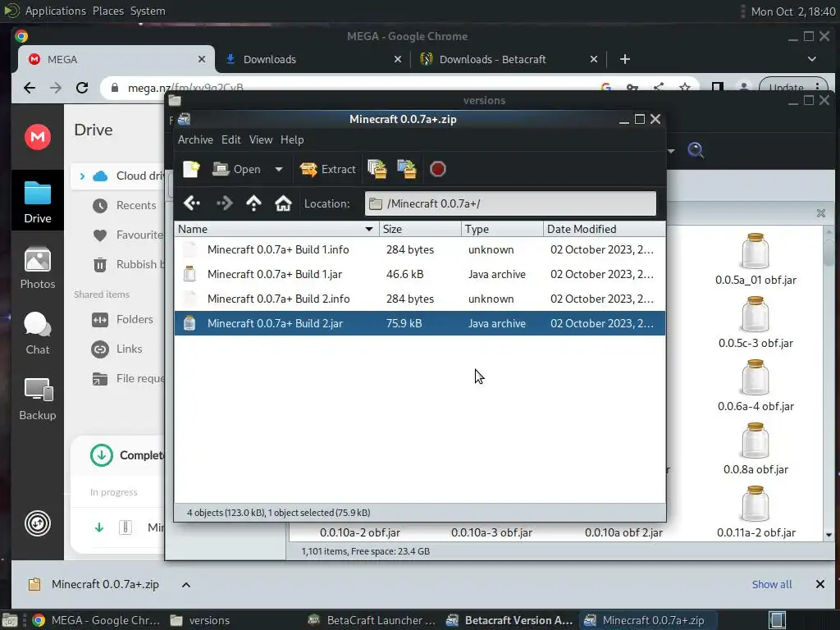Reload the MEGA page
This screenshot has width=840, height=630.
(x=82, y=87)
